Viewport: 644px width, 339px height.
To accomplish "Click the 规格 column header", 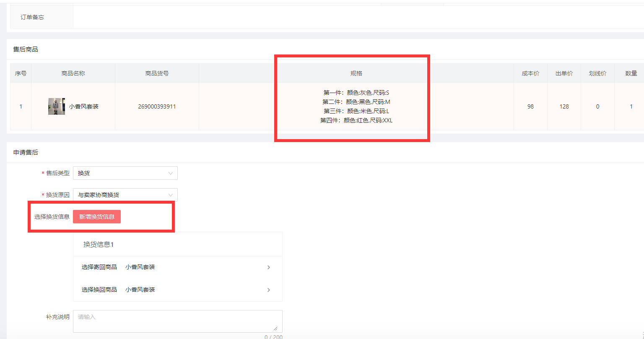I will [356, 73].
